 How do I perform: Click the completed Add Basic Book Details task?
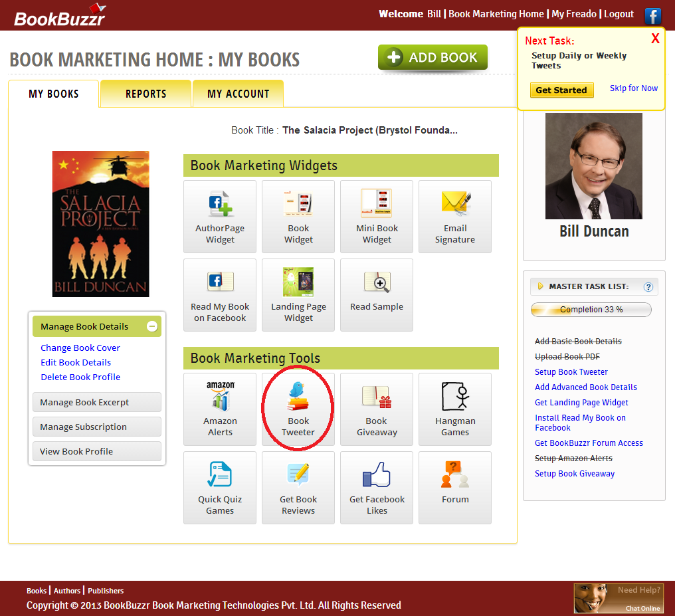(578, 342)
